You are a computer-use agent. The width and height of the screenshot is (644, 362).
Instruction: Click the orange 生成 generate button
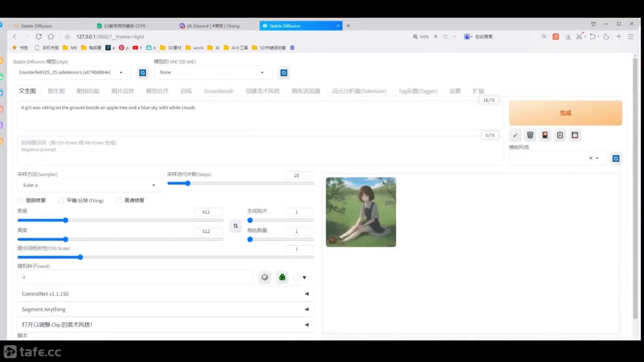click(x=566, y=113)
